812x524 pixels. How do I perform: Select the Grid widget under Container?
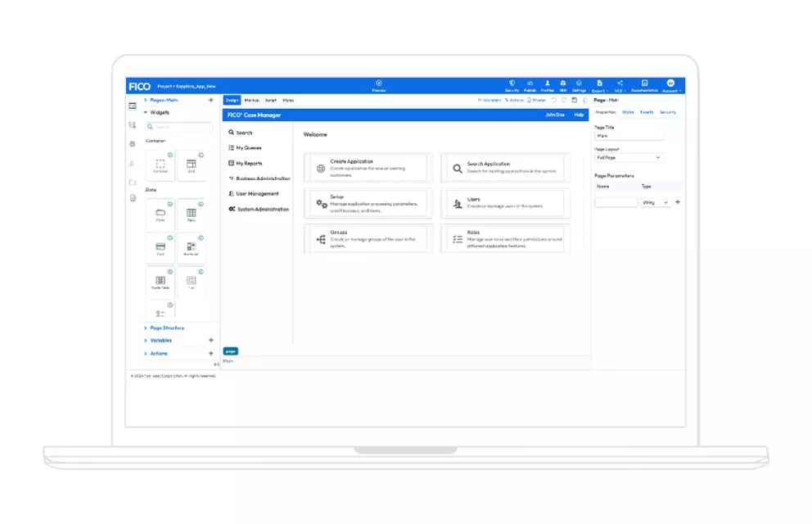click(192, 164)
